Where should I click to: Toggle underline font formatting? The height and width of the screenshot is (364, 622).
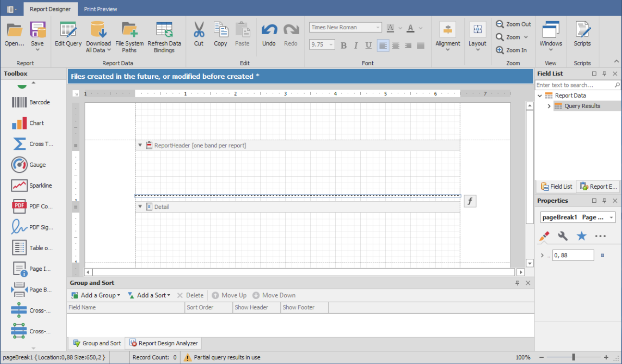pos(368,45)
